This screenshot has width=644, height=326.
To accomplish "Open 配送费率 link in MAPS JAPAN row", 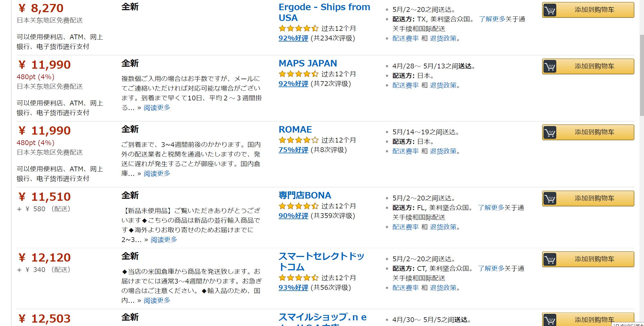I will (405, 85).
